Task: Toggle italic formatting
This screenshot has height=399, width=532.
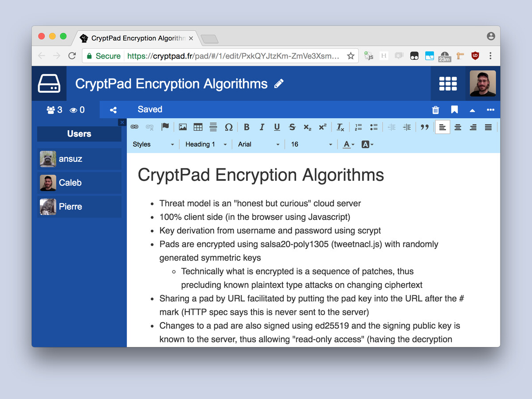Action: (262, 127)
